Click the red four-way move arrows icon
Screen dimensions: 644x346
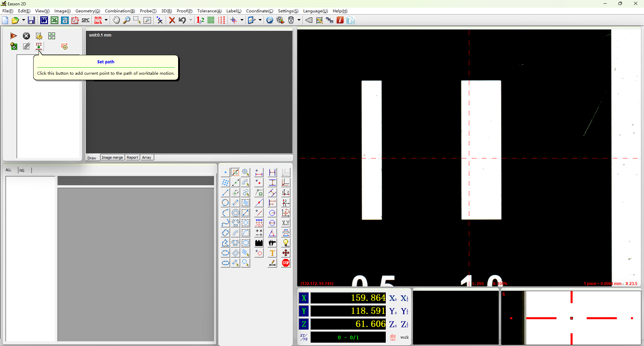(286, 253)
